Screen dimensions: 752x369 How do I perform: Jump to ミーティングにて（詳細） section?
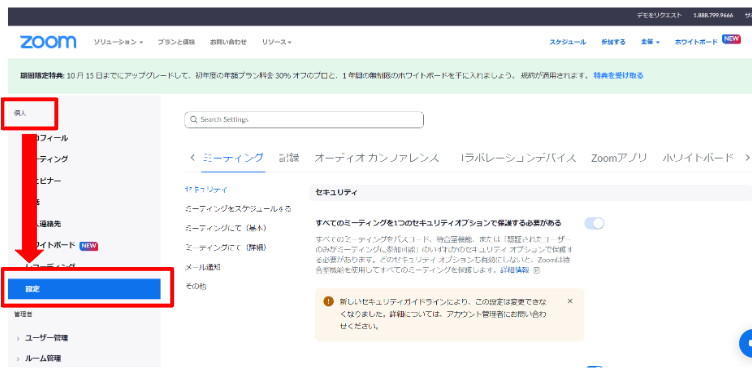[225, 248]
